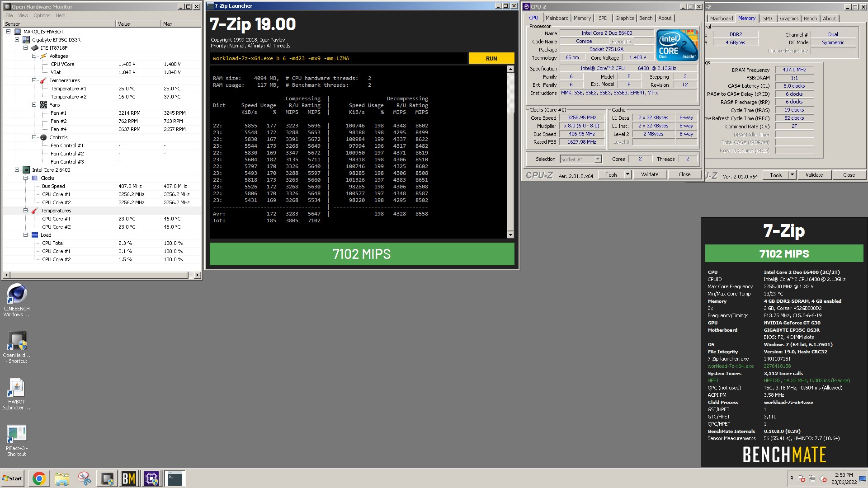Select Bus Speed sensor row
The width and height of the screenshot is (868, 488).
tap(102, 186)
